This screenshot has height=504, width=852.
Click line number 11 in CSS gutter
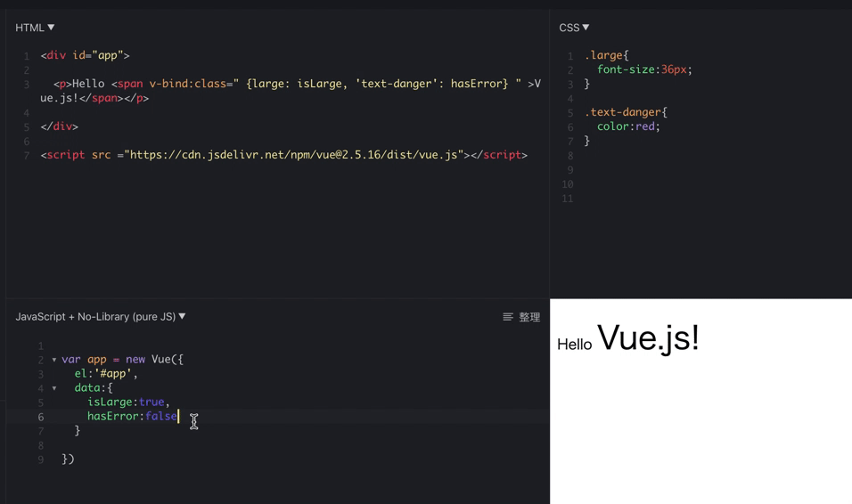point(568,199)
